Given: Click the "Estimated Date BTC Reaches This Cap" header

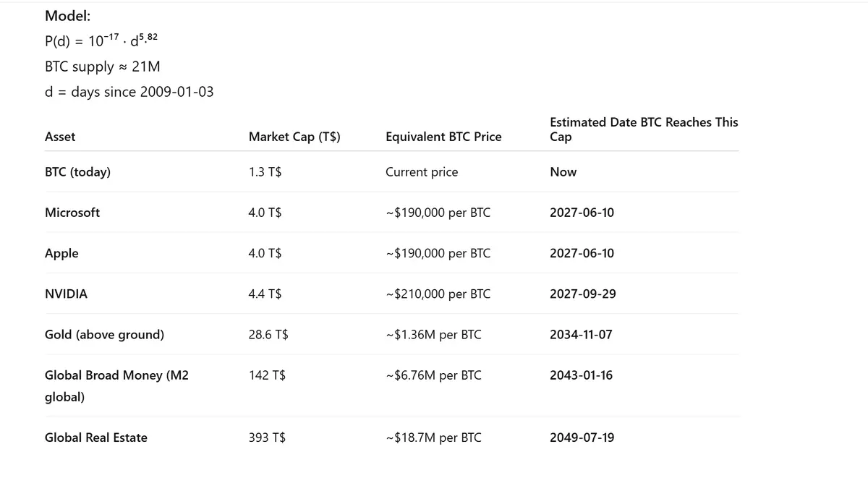Looking at the screenshot, I should (643, 129).
